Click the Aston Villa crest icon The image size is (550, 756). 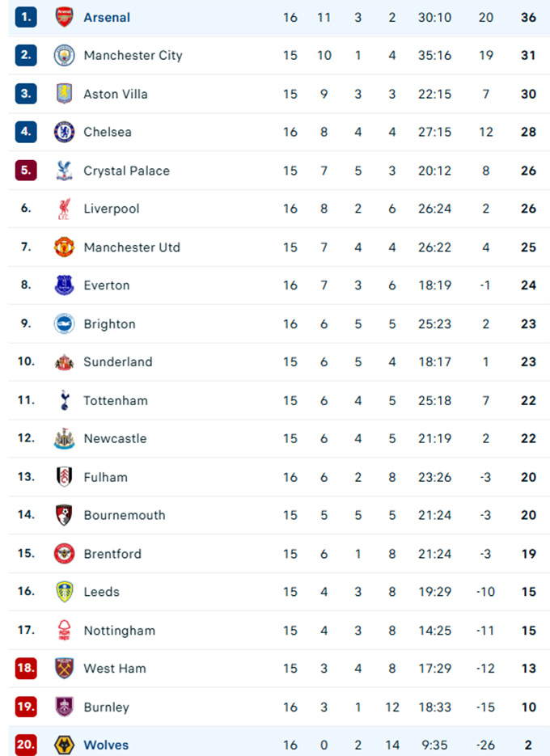pyautogui.click(x=64, y=94)
